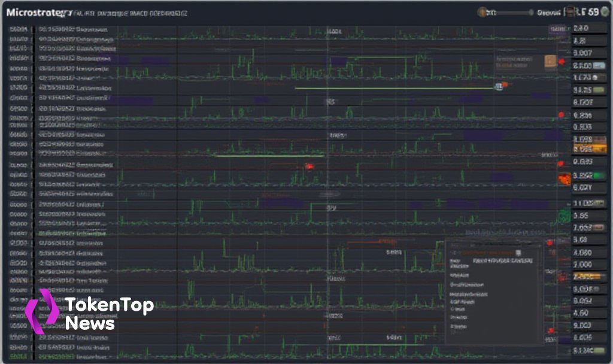The height and width of the screenshot is (364, 613).
Task: Click the green square icon beside value 3.85
Action: pyautogui.click(x=564, y=216)
